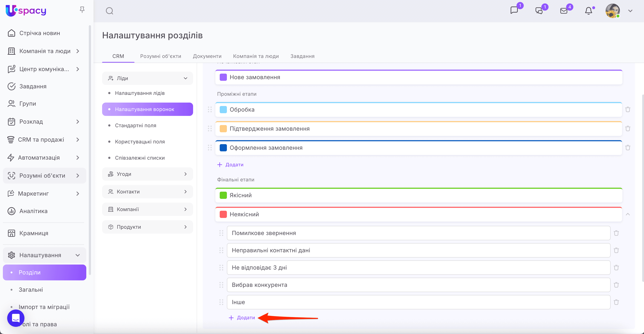
Task: Open user profile dropdown arrow
Action: click(x=630, y=11)
